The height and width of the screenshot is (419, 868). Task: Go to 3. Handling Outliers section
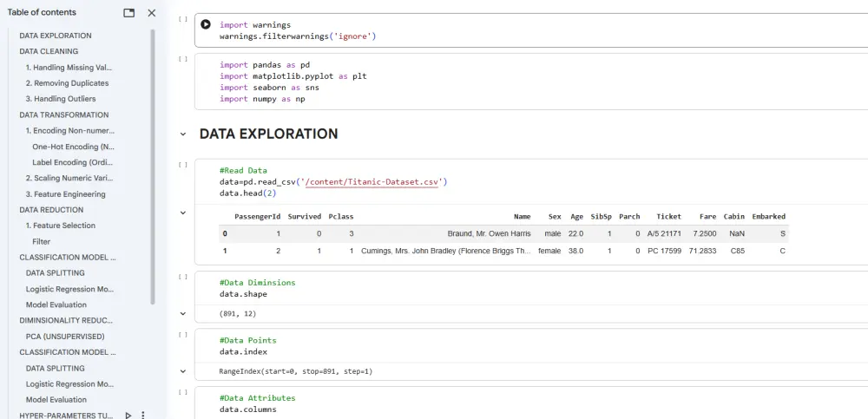click(x=61, y=99)
